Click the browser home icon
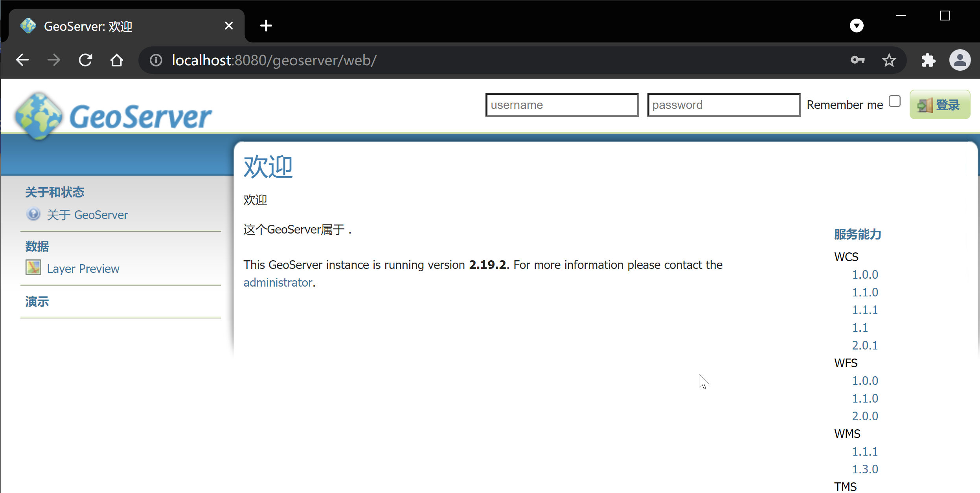This screenshot has height=493, width=980. [x=117, y=60]
